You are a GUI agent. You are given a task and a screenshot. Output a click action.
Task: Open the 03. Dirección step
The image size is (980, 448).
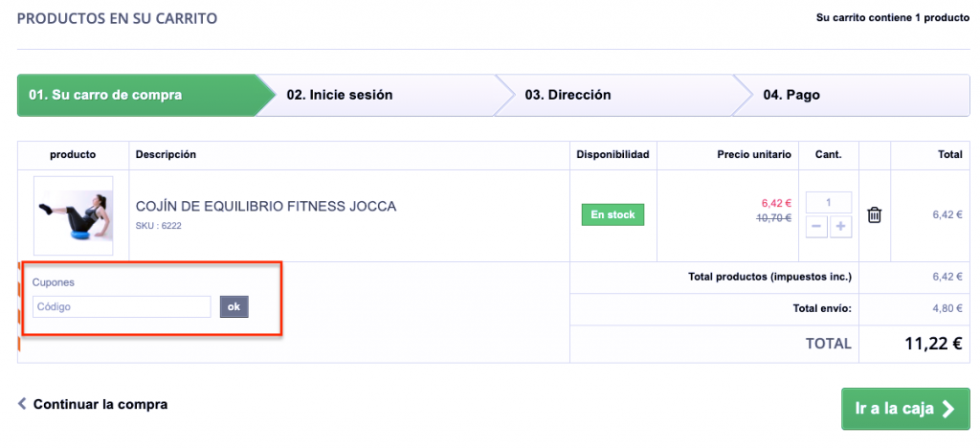coord(568,95)
